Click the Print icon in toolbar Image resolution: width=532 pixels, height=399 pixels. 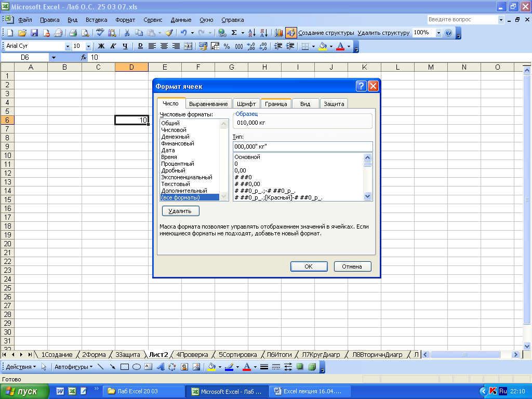(x=73, y=33)
